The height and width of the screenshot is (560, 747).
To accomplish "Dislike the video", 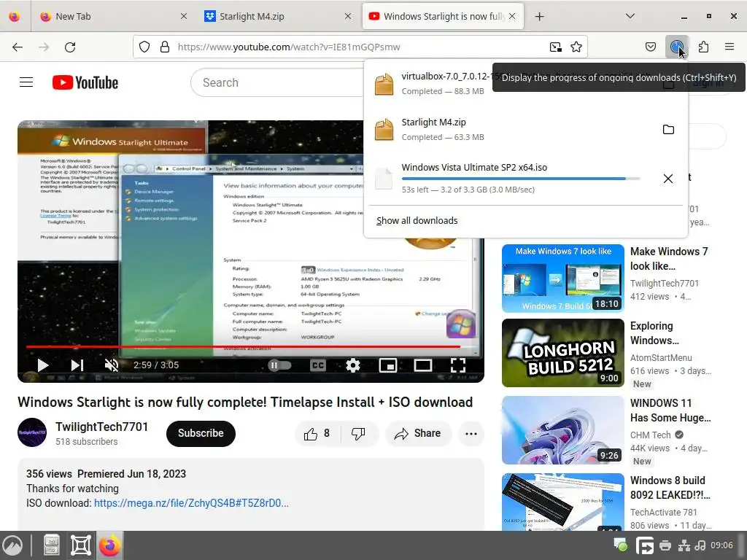I will (358, 433).
